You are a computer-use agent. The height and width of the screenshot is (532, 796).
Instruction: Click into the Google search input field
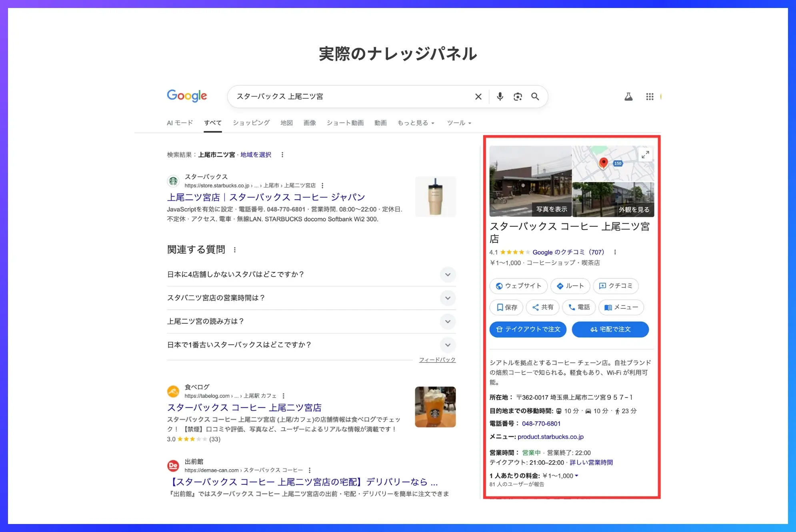pyautogui.click(x=352, y=96)
